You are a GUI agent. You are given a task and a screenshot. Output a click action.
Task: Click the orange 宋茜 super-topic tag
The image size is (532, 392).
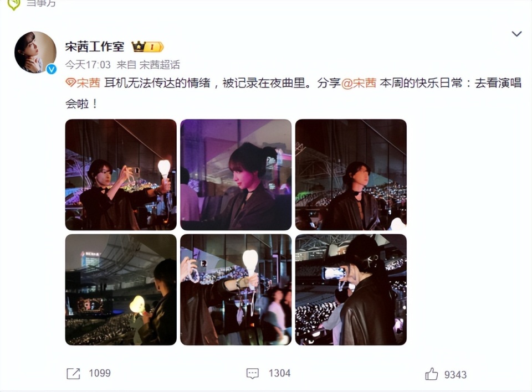click(x=89, y=83)
